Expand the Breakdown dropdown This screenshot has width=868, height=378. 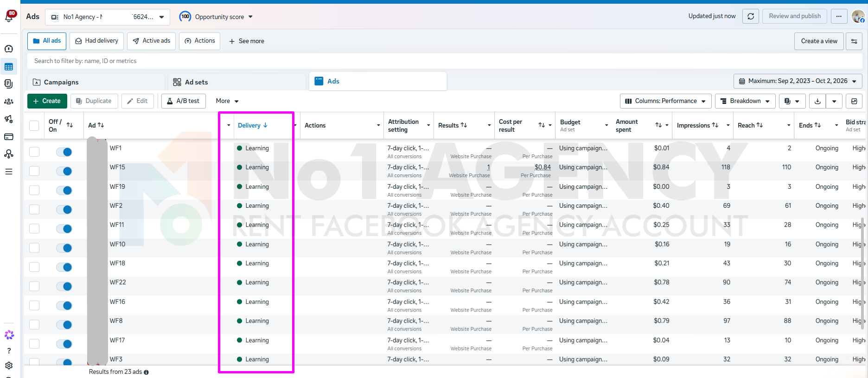745,101
